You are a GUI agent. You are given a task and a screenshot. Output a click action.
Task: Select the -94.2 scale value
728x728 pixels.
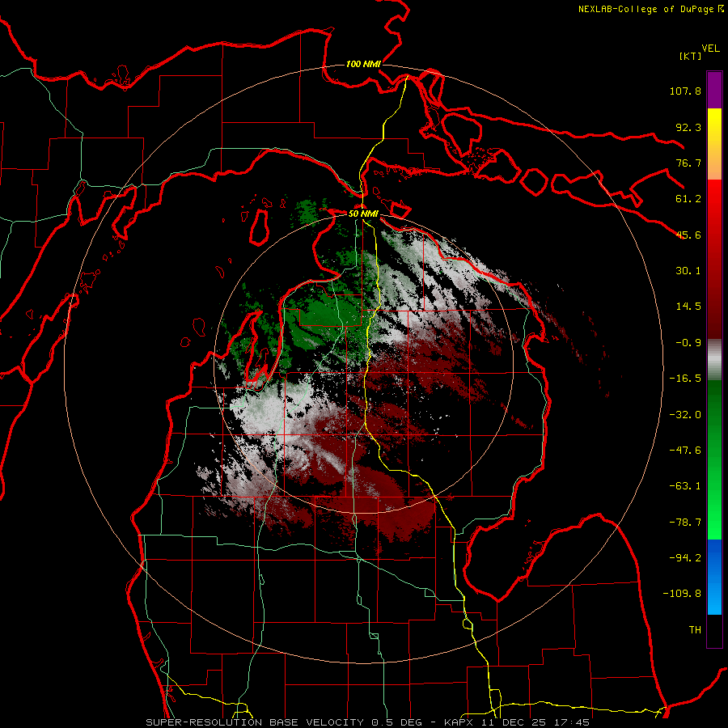point(685,558)
